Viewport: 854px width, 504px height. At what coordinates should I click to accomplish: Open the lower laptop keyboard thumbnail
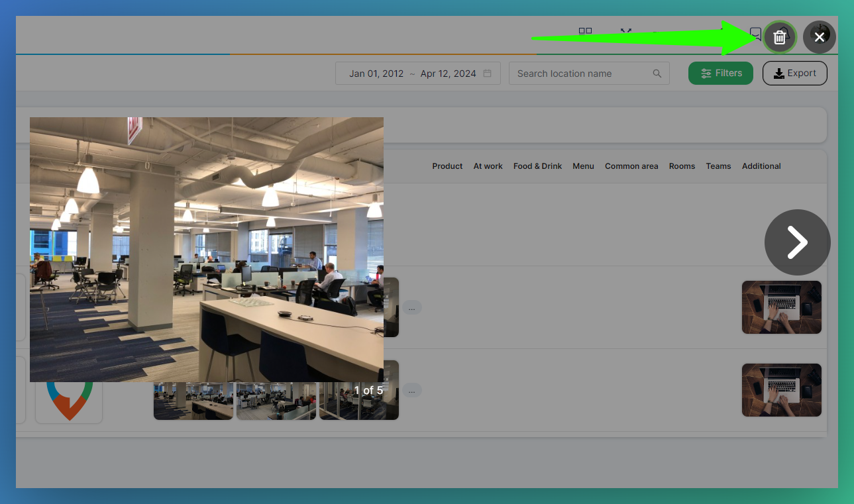pyautogui.click(x=782, y=390)
